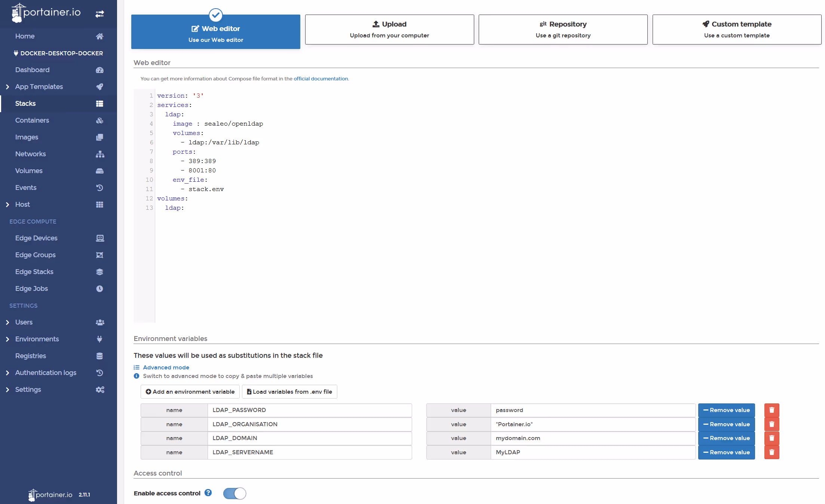Click the Edge Groups icon
The image size is (825, 504).
tap(99, 255)
